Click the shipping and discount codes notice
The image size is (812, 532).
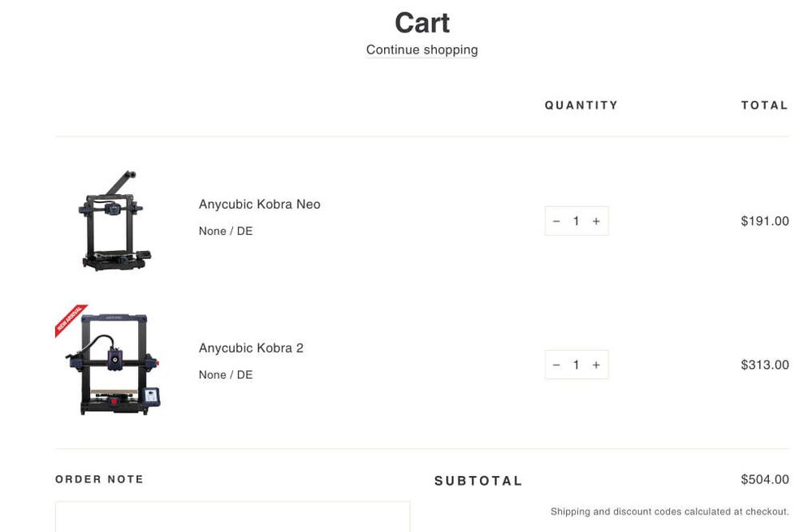(669, 512)
